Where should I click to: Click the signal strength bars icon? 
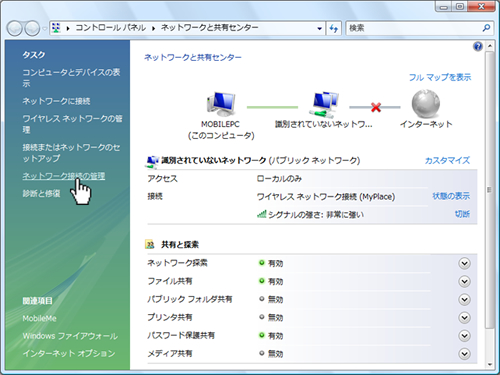pyautogui.click(x=261, y=214)
